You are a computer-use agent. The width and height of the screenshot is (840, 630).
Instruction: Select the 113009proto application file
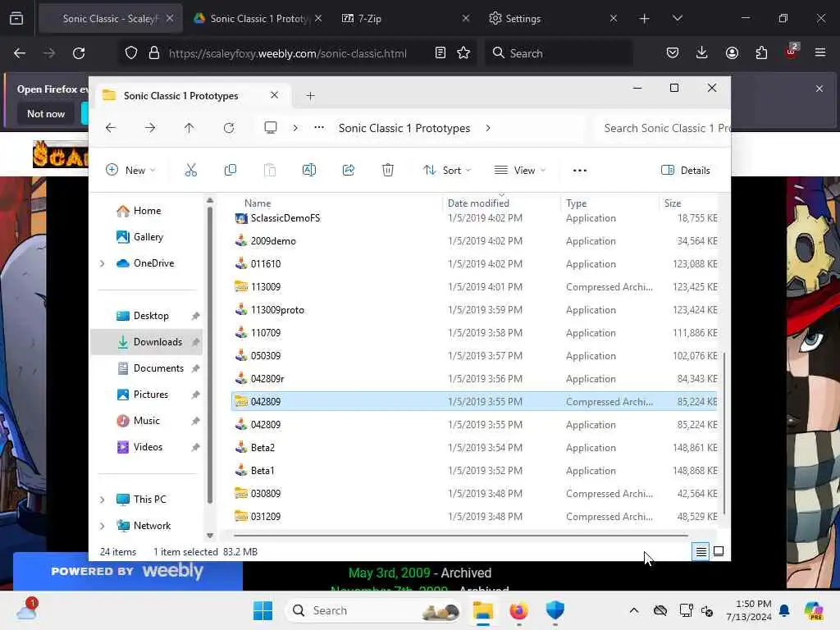coord(475,309)
